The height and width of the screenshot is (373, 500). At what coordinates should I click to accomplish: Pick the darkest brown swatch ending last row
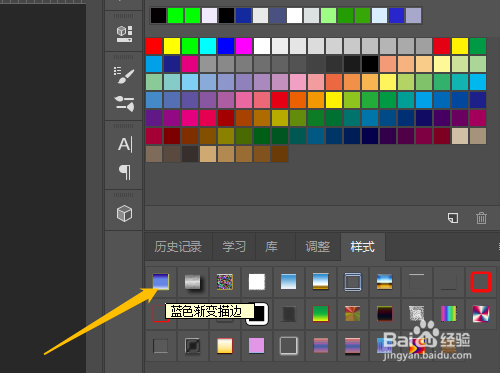(x=280, y=154)
